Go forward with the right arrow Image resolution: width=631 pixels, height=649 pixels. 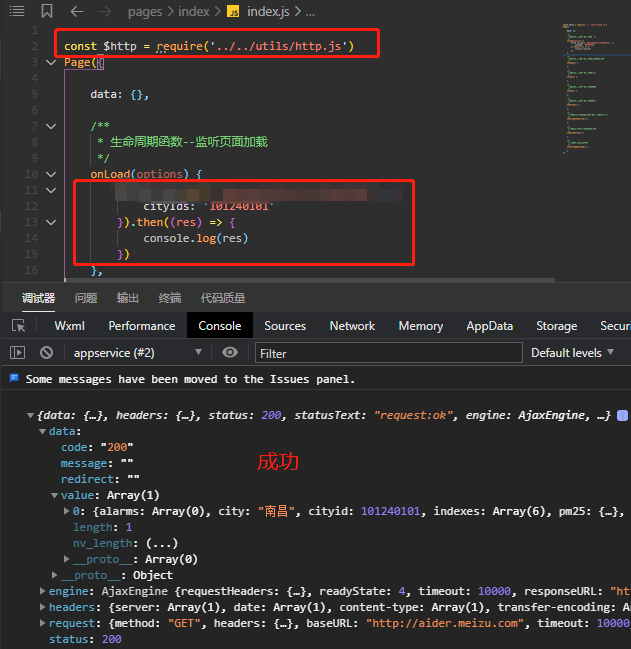[105, 11]
